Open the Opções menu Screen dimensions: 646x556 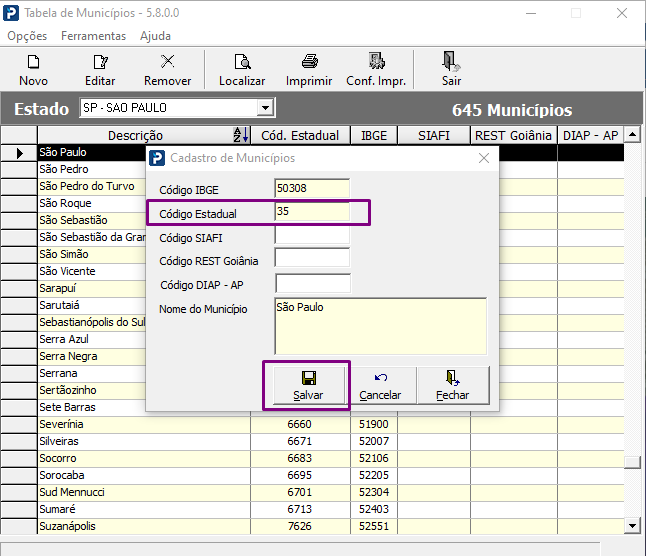point(27,36)
